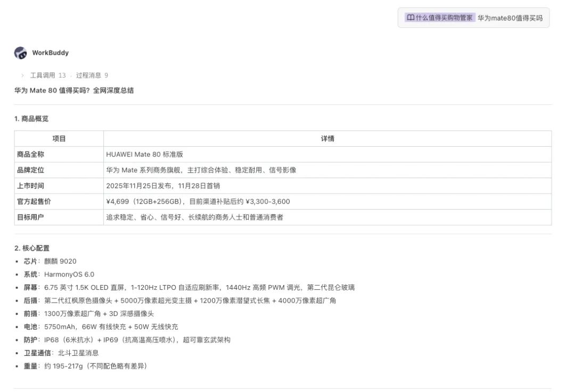Click the 华为mate80值得买吗 query text

[x=510, y=18]
